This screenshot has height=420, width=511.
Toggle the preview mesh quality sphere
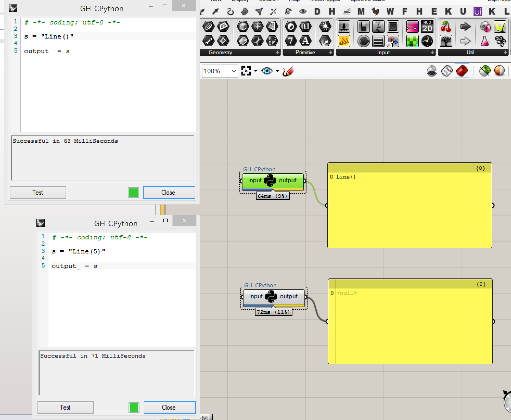[x=499, y=71]
